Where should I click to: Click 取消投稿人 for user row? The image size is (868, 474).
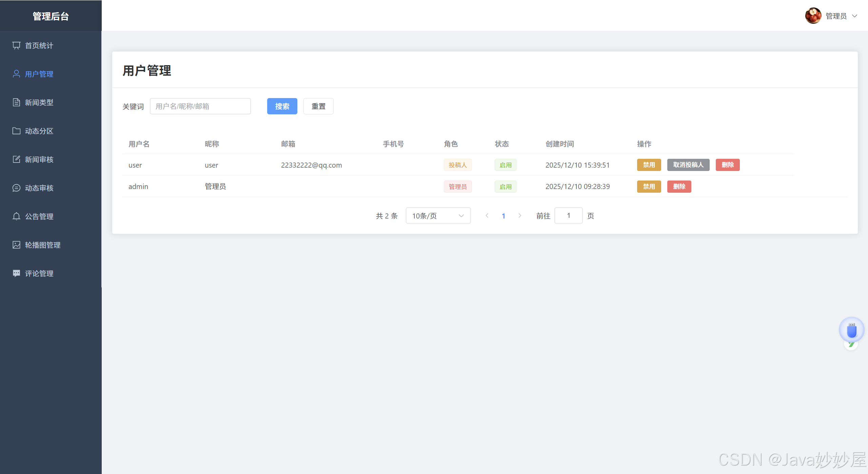(x=688, y=165)
